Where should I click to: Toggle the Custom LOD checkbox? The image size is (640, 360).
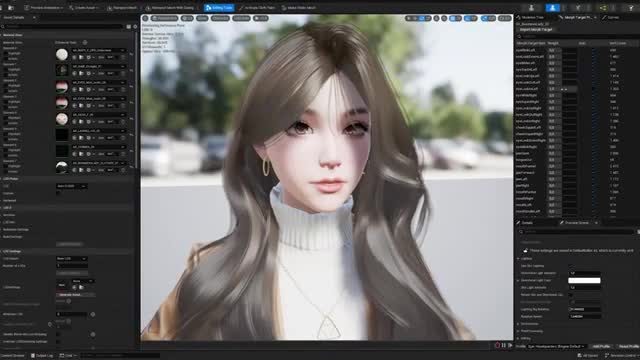58,193
